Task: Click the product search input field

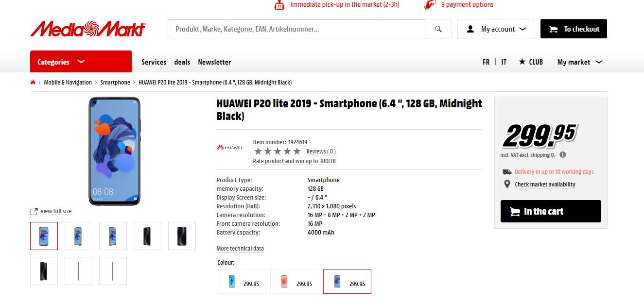Action: 296,29
